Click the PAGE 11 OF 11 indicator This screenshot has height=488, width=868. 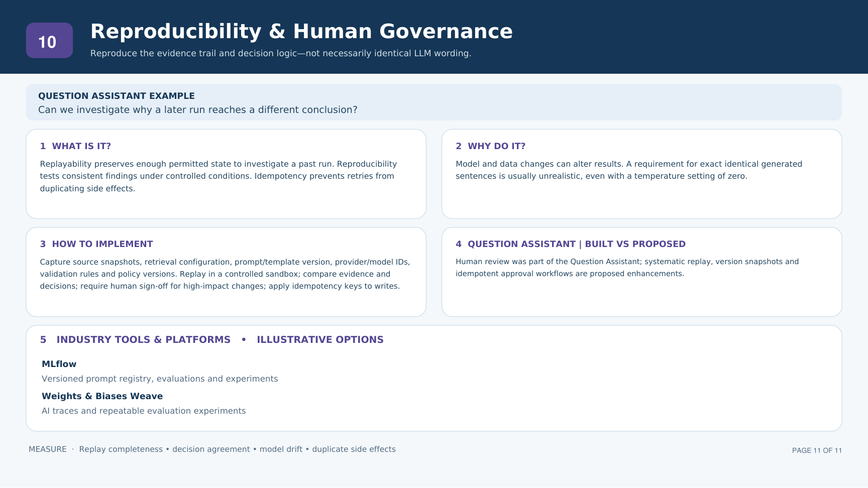coord(817,450)
